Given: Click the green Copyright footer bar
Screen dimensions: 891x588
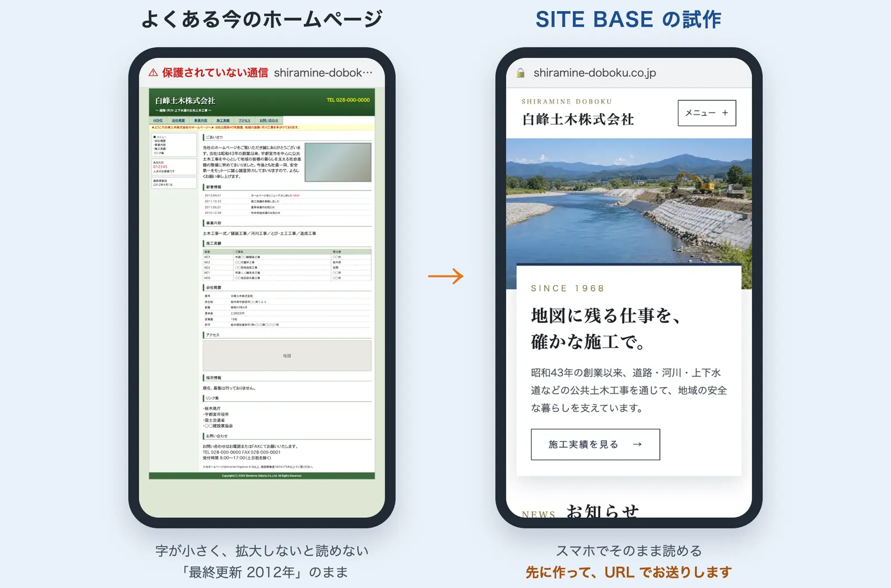Looking at the screenshot, I should [x=262, y=476].
